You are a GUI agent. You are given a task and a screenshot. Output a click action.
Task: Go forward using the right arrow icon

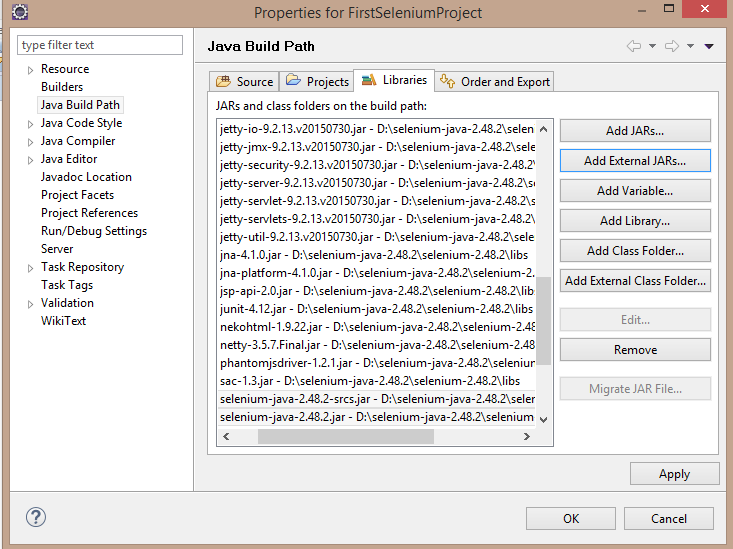point(672,46)
